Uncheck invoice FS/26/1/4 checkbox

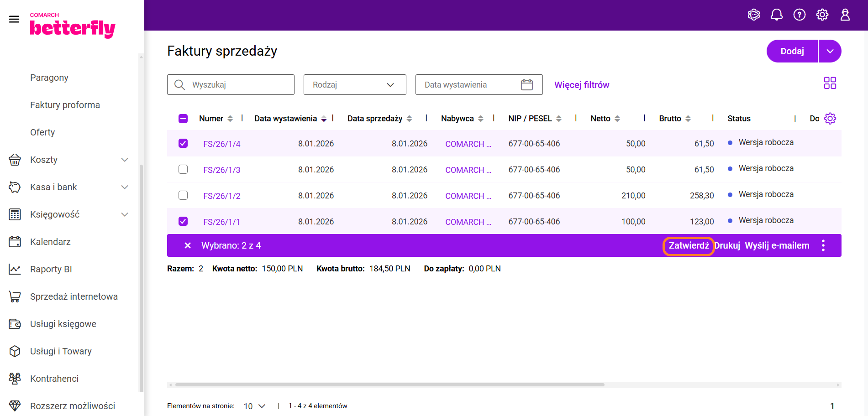tap(183, 144)
